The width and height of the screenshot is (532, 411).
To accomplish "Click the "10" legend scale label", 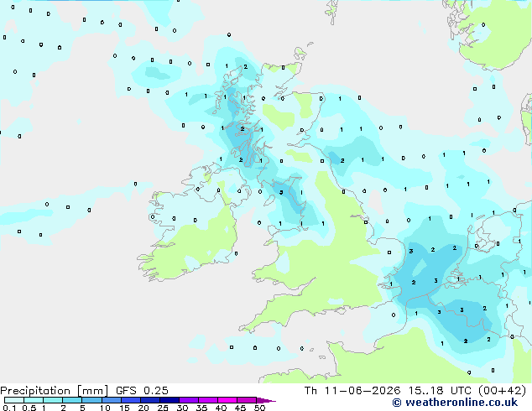I will 105,408.
